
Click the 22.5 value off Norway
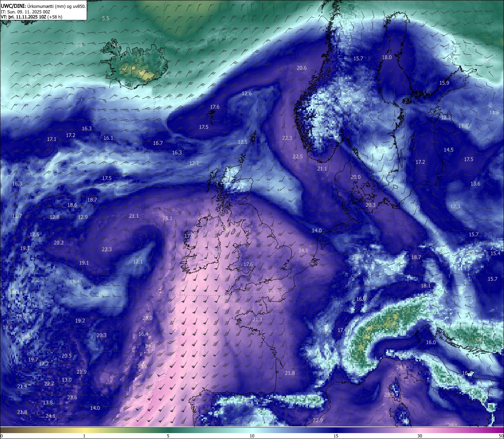point(298,157)
